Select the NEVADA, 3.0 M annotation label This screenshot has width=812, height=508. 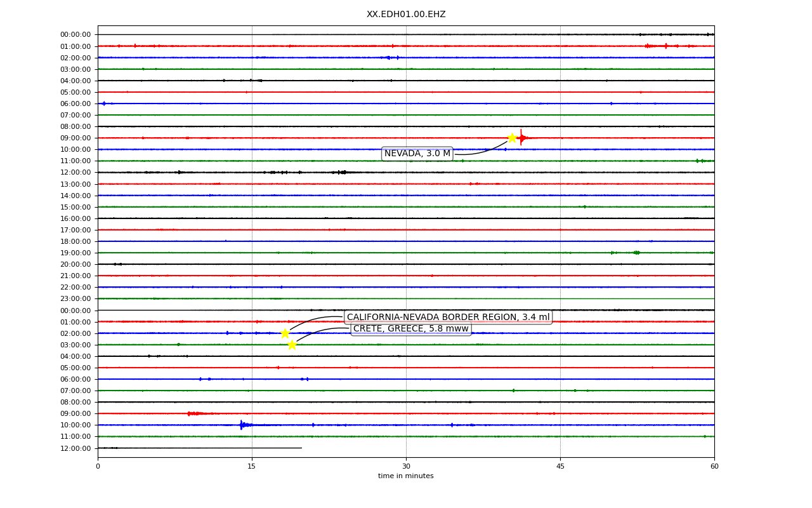click(x=417, y=154)
